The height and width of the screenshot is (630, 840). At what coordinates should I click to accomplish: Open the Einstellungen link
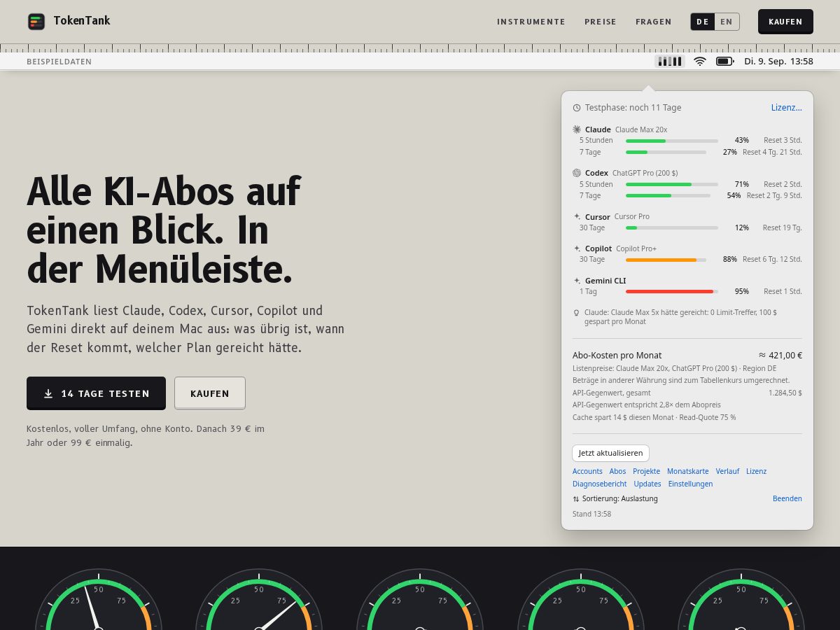690,484
